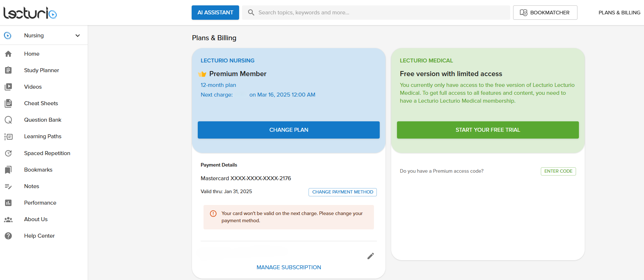
Task: Open Spaced Repetition from the sidebar
Action: pyautogui.click(x=9, y=153)
